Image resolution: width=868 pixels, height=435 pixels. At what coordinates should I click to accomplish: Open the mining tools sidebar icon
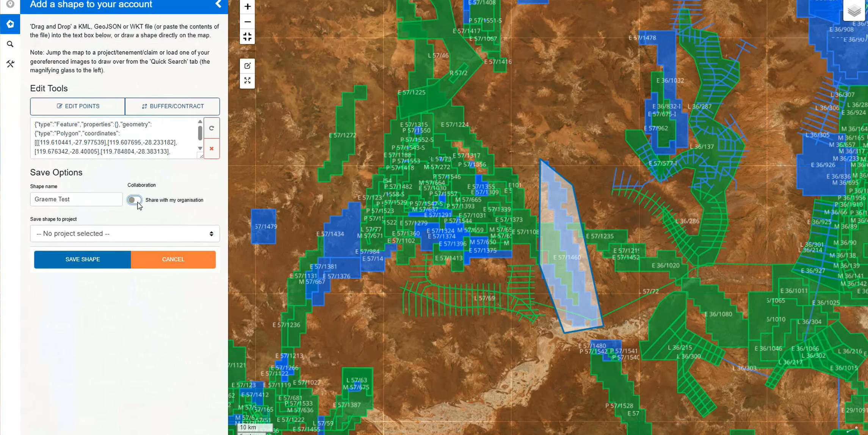click(x=10, y=64)
